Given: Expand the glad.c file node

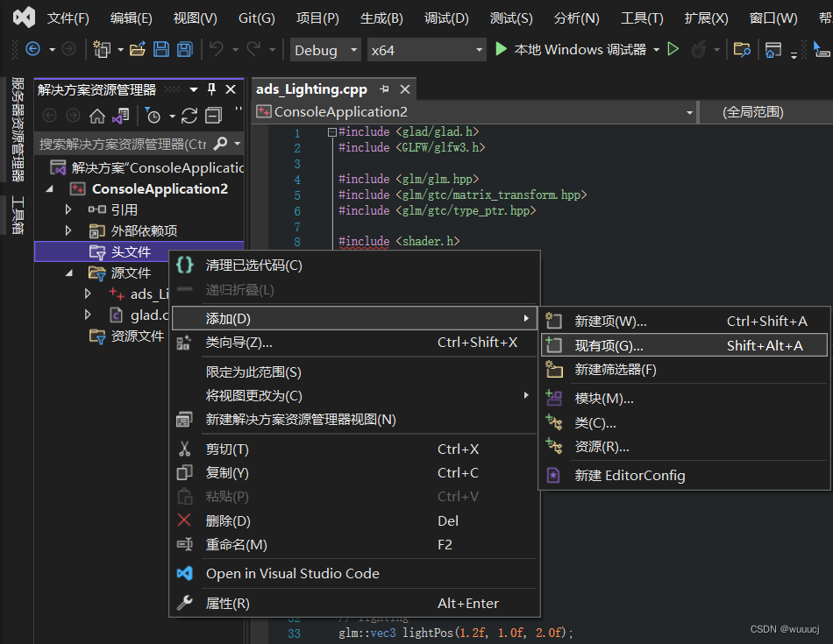Looking at the screenshot, I should click(89, 315).
